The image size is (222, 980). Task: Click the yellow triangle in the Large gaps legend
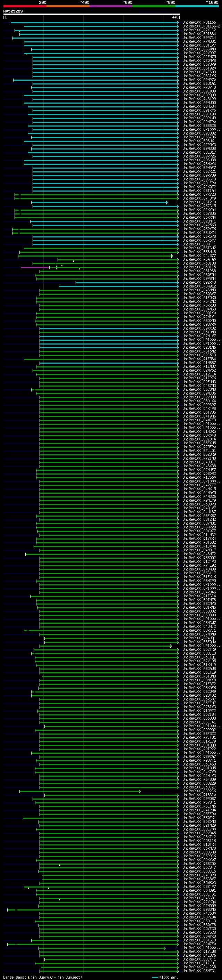(x=28, y=977)
